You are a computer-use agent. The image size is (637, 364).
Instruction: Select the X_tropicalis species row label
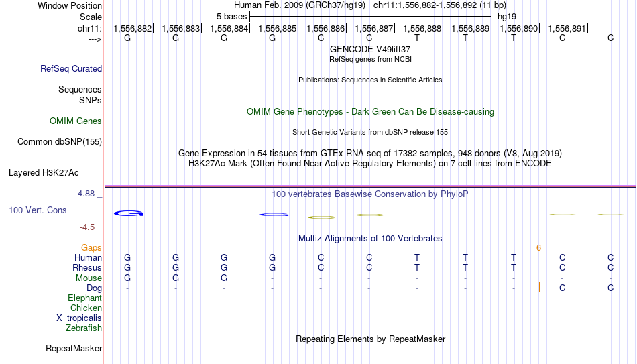pyautogui.click(x=79, y=318)
